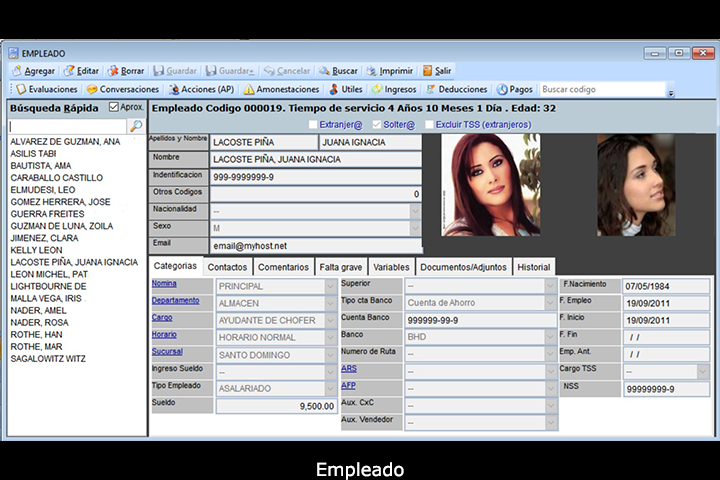The height and width of the screenshot is (480, 720).
Task: Expand the Departamento ALMACEN dropdown
Action: point(331,303)
